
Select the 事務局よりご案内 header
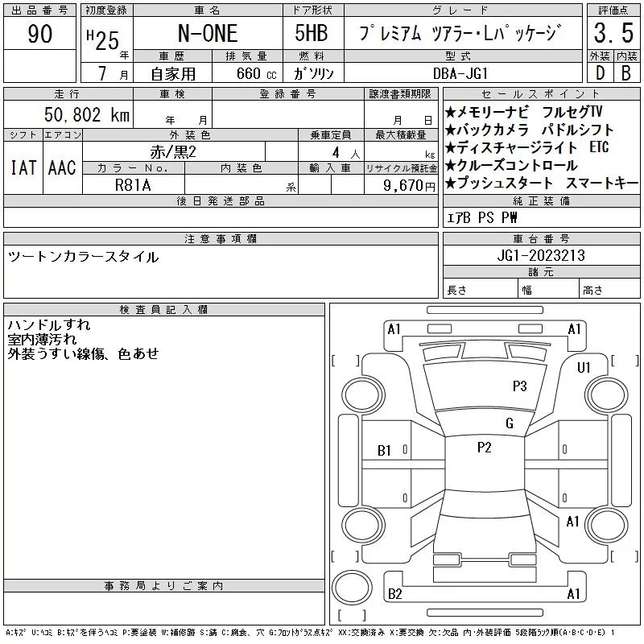tap(164, 586)
